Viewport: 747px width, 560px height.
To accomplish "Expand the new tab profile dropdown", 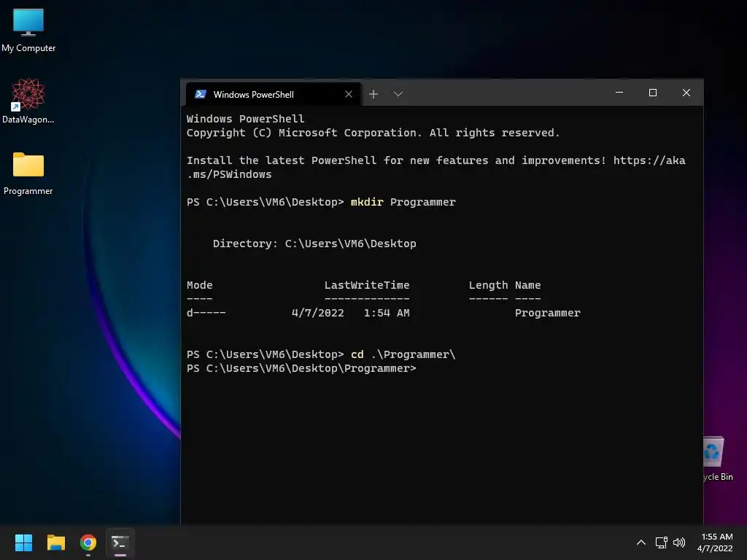I will tap(398, 94).
